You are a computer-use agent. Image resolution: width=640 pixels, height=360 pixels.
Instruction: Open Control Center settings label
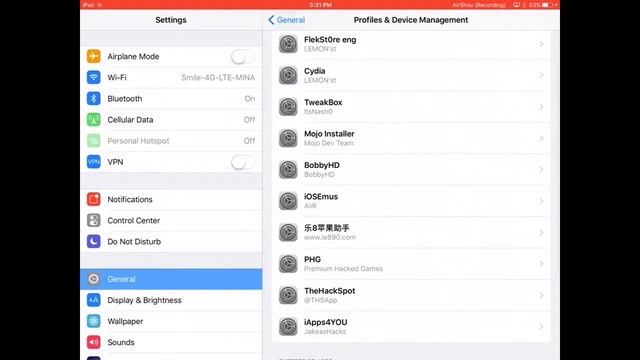click(x=133, y=220)
